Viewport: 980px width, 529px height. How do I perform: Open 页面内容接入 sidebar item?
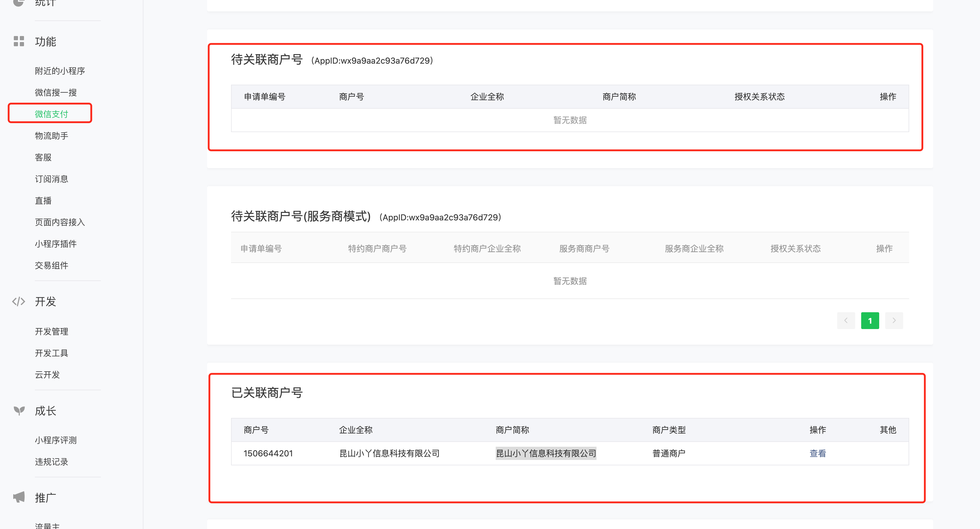pyautogui.click(x=60, y=222)
